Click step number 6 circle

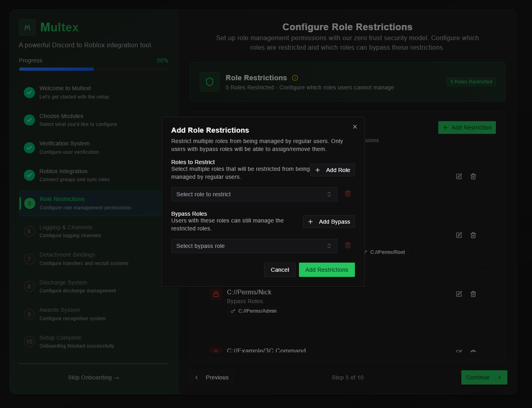(x=29, y=231)
